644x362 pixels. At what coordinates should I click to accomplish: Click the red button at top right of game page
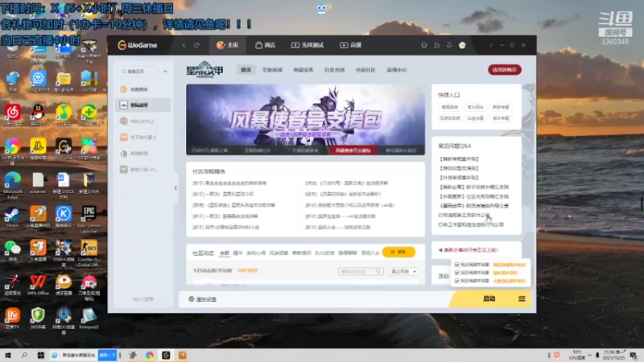[505, 70]
